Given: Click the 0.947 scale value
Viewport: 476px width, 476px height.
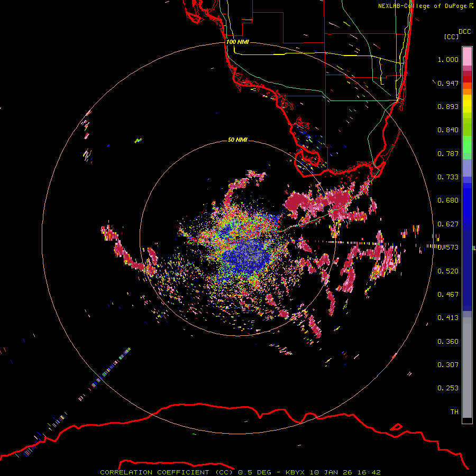Looking at the screenshot, I should pyautogui.click(x=448, y=83).
